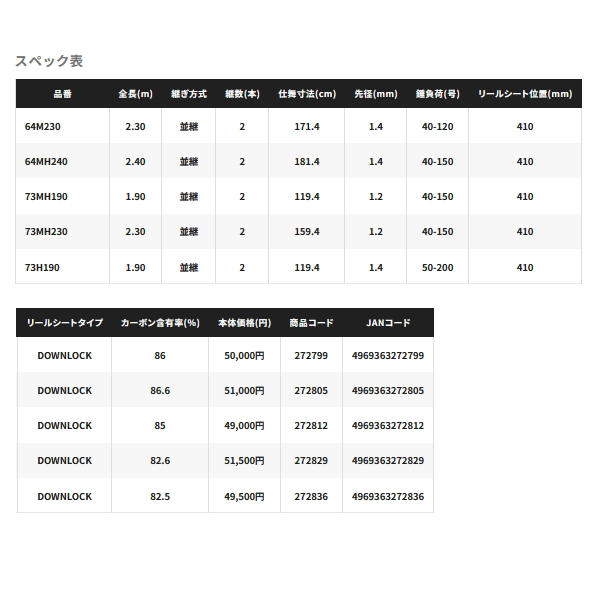
Task: Click carbon content value 85
Action: pos(160,426)
